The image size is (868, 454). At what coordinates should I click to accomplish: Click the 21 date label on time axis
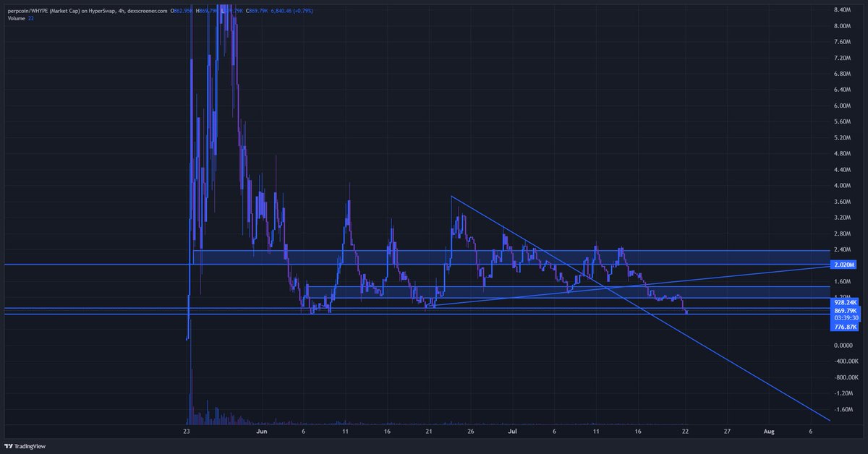429,431
